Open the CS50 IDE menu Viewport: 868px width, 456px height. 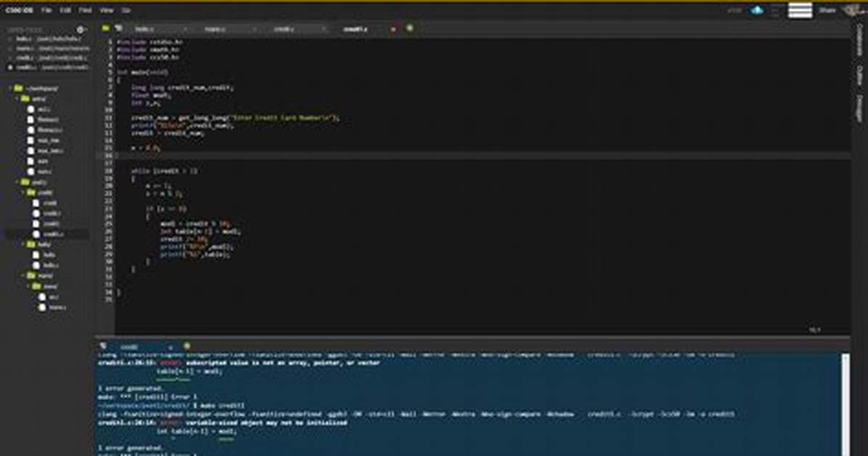tap(20, 10)
